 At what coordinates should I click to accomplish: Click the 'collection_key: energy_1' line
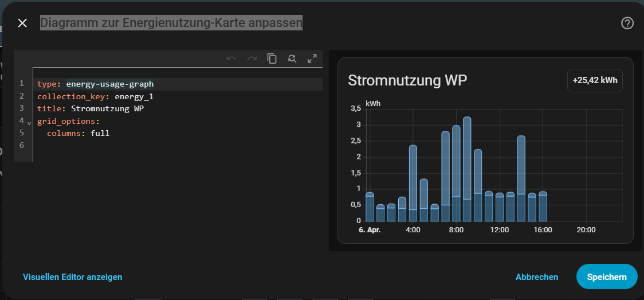point(95,97)
